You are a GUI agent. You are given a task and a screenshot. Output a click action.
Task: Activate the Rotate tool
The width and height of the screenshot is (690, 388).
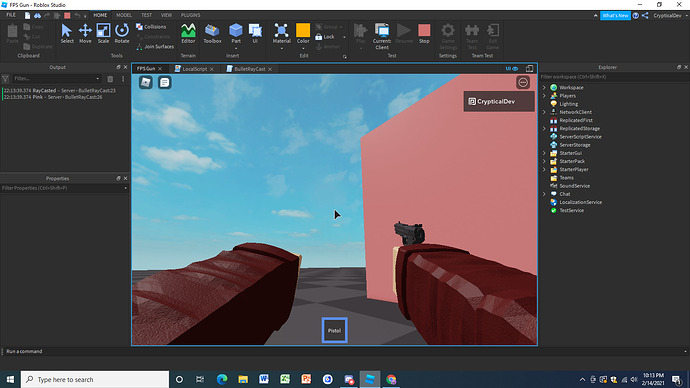[x=122, y=33]
